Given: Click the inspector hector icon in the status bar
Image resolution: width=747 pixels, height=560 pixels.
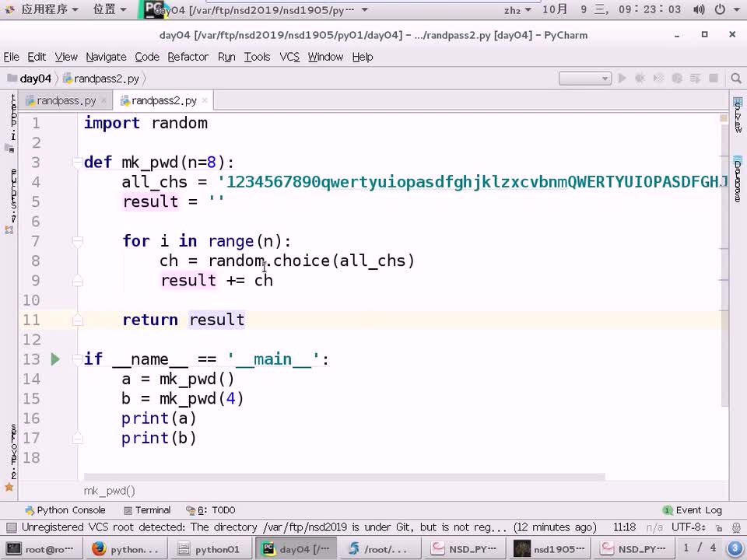Looking at the screenshot, I should [737, 527].
